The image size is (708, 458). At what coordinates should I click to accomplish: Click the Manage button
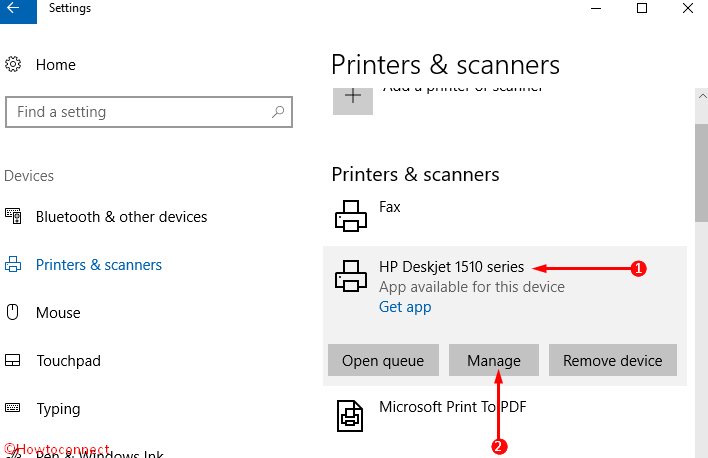[x=494, y=360]
